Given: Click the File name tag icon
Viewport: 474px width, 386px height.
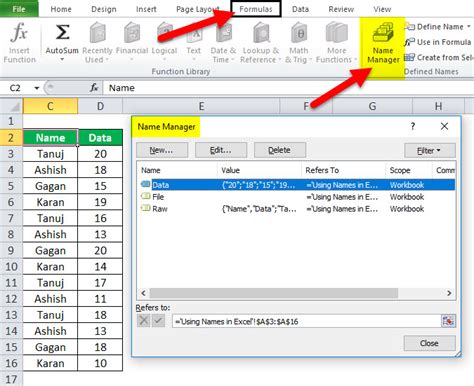Looking at the screenshot, I should [145, 196].
